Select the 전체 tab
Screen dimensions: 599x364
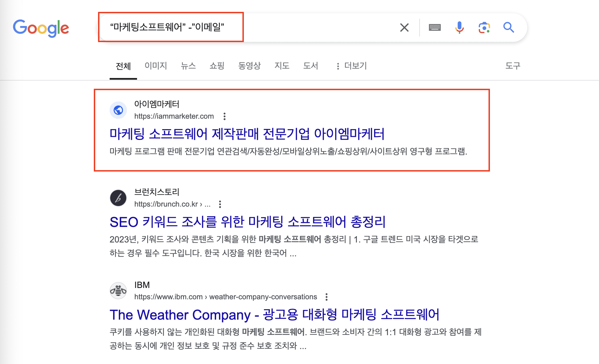click(123, 66)
